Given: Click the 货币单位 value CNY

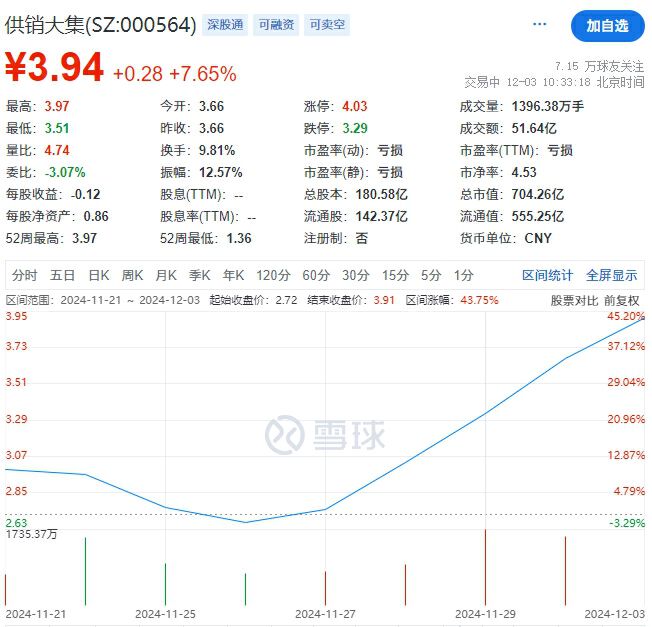Looking at the screenshot, I should (x=538, y=239).
